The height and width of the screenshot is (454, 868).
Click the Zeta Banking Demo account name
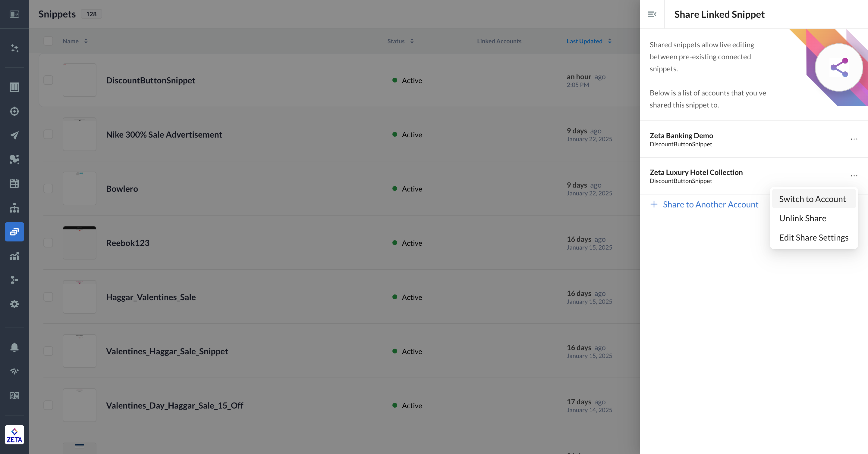(681, 135)
